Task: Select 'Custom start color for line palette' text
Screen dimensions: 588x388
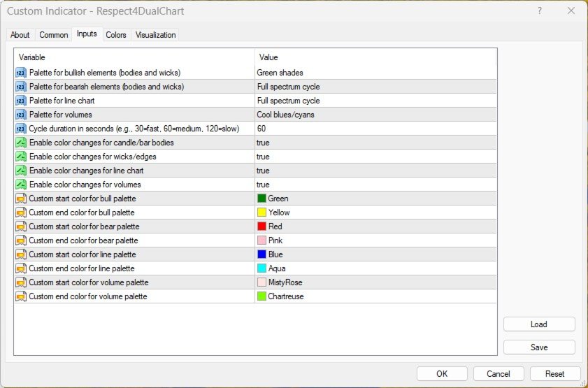Action: tap(83, 254)
